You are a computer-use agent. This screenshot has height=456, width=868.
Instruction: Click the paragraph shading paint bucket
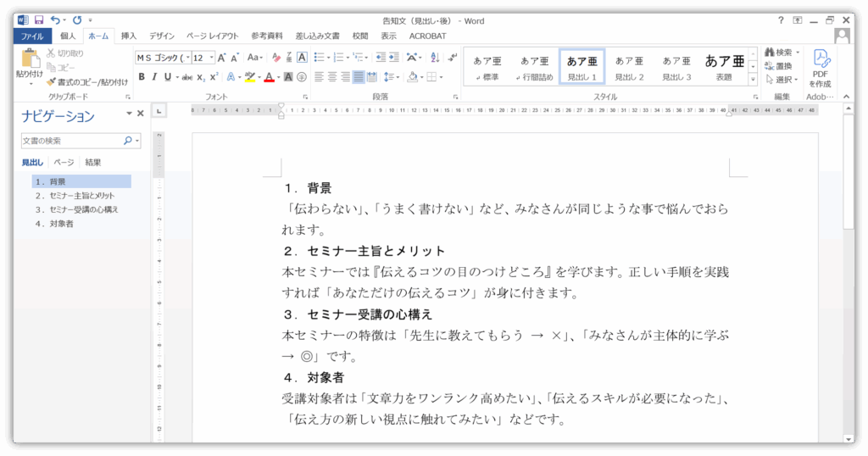tap(413, 77)
